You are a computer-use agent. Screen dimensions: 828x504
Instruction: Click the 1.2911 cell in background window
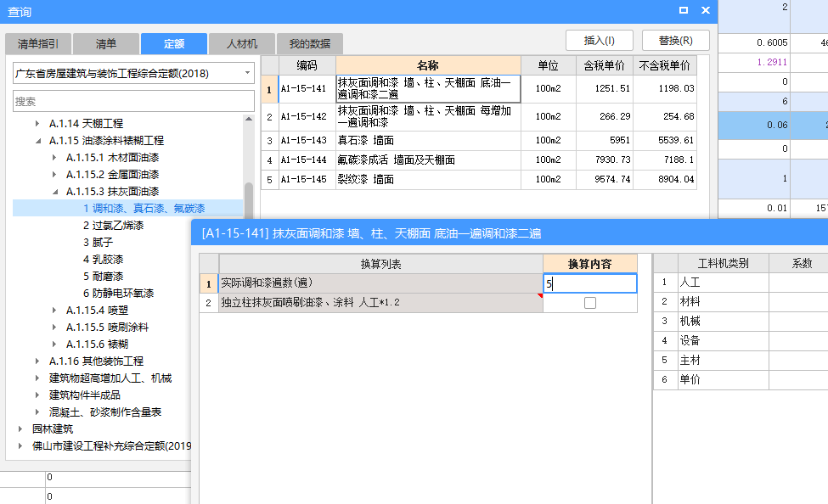754,62
